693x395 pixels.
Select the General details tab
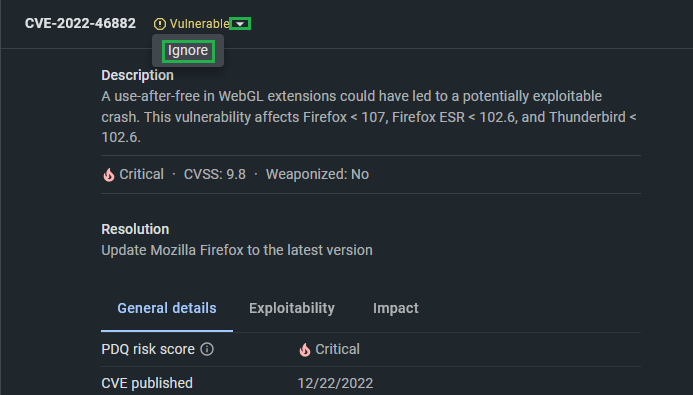pos(167,308)
